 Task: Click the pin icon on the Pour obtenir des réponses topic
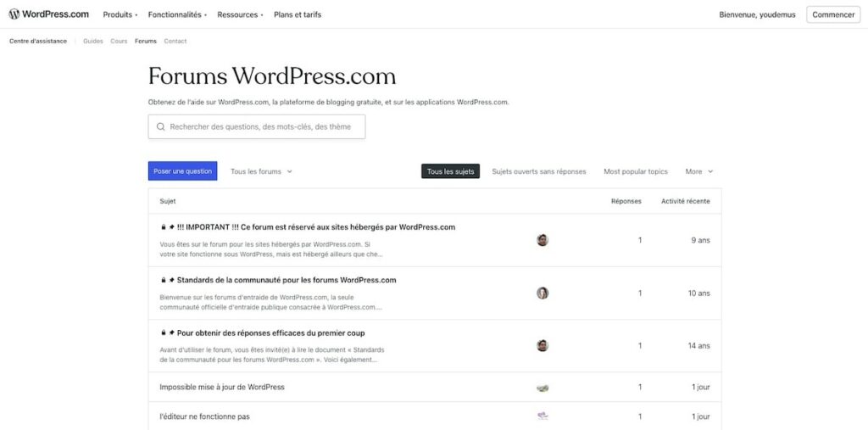click(171, 333)
